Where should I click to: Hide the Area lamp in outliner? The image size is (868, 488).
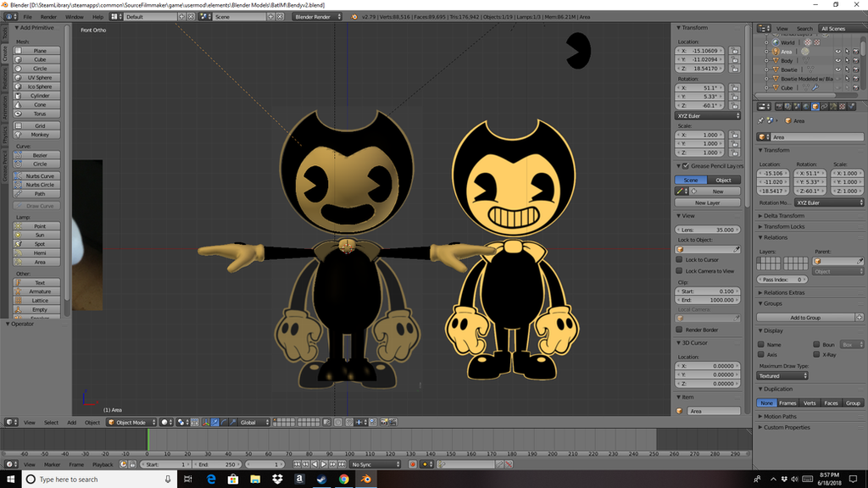[838, 52]
